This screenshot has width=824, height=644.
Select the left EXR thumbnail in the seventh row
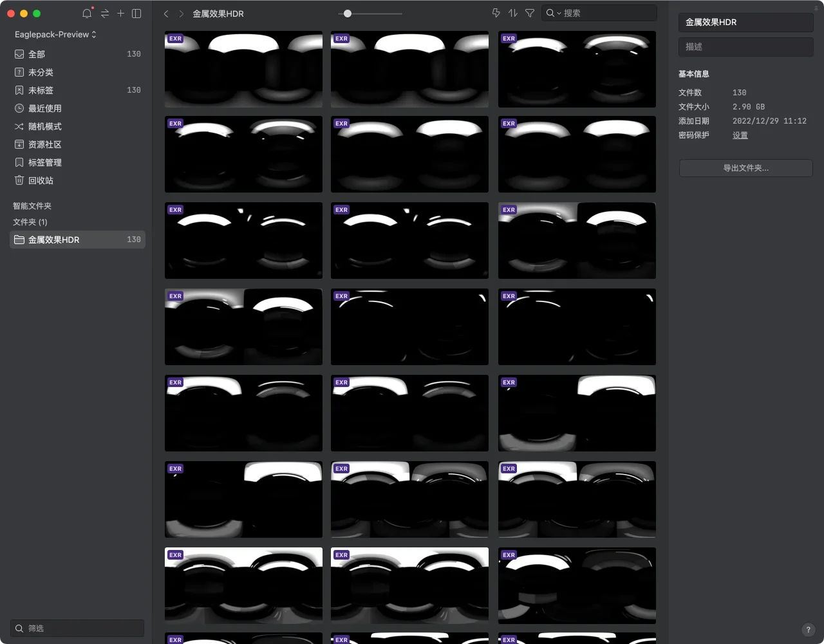coord(243,585)
